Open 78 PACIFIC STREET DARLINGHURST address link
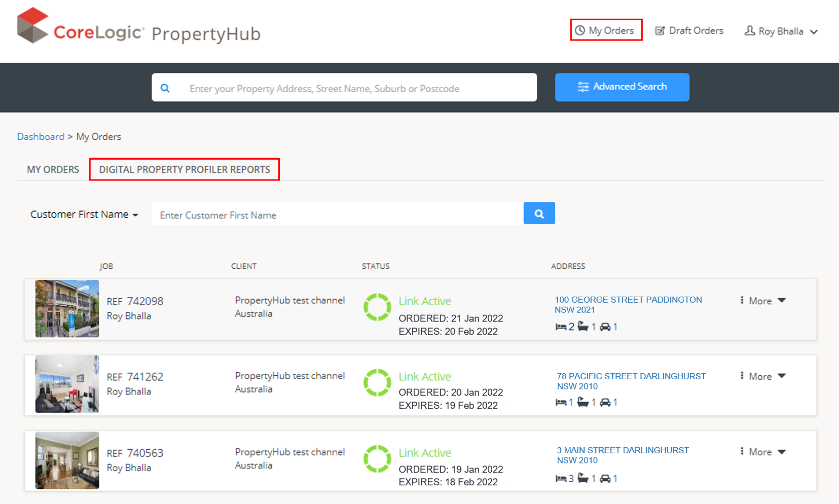839x504 pixels. (x=631, y=381)
